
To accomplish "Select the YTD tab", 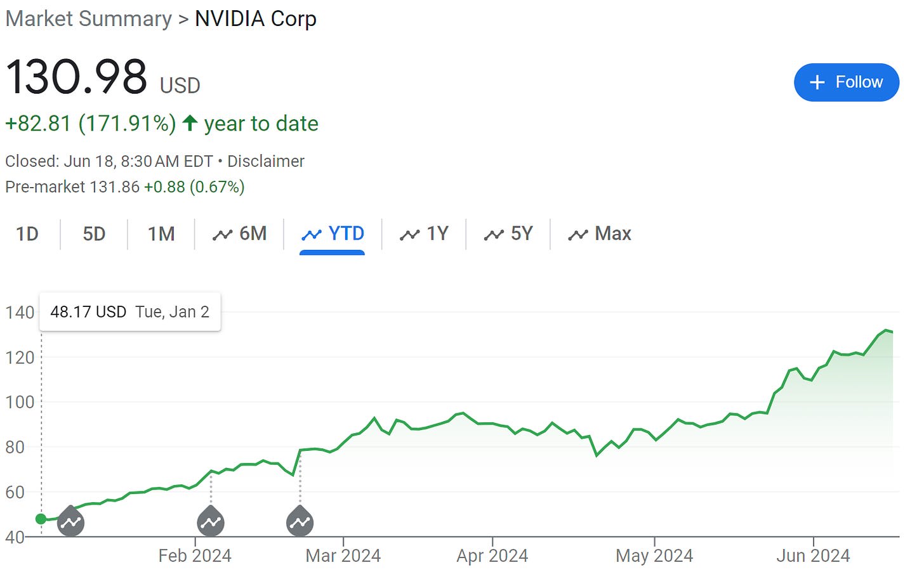I will coord(333,234).
